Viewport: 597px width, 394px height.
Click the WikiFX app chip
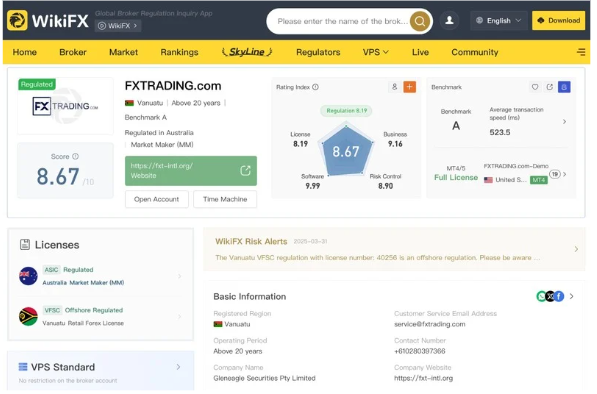tap(118, 26)
